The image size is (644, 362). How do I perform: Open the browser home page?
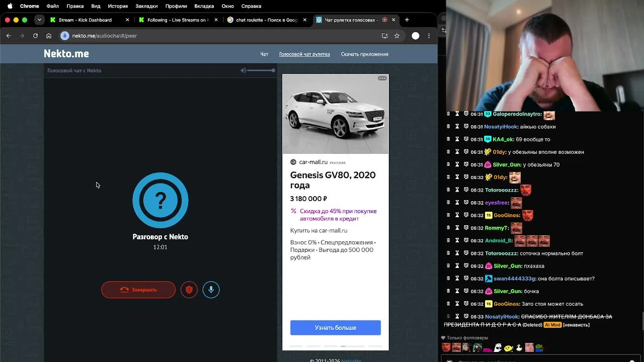pyautogui.click(x=49, y=36)
